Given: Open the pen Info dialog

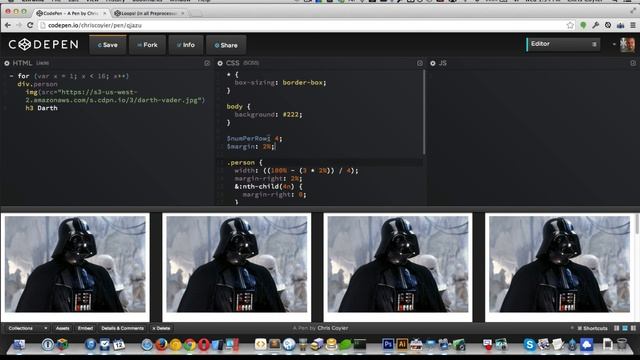Looking at the screenshot, I should [186, 45].
